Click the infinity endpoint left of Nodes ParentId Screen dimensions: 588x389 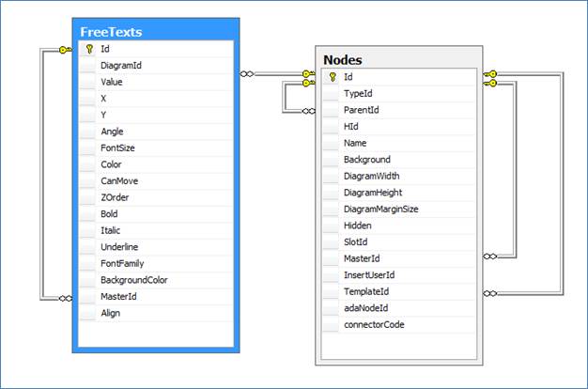tap(306, 111)
